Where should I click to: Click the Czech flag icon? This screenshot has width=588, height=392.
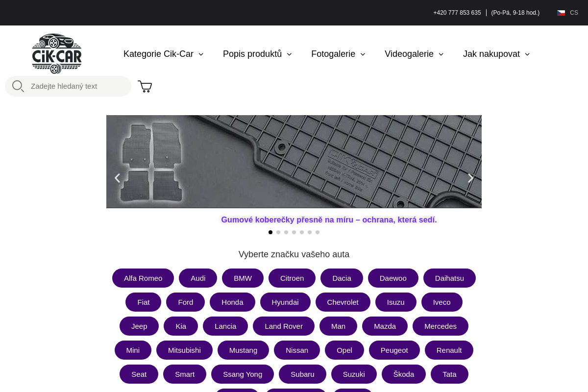(x=561, y=13)
